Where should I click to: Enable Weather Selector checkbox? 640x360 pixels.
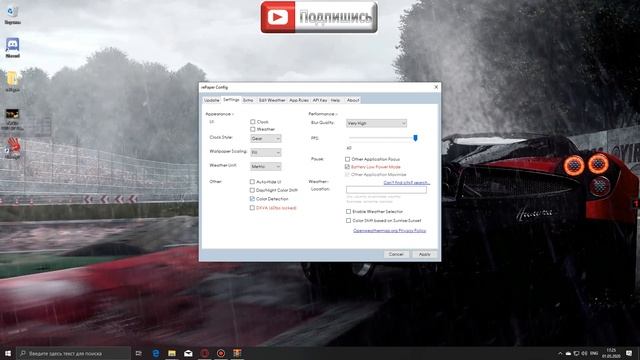(x=349, y=211)
